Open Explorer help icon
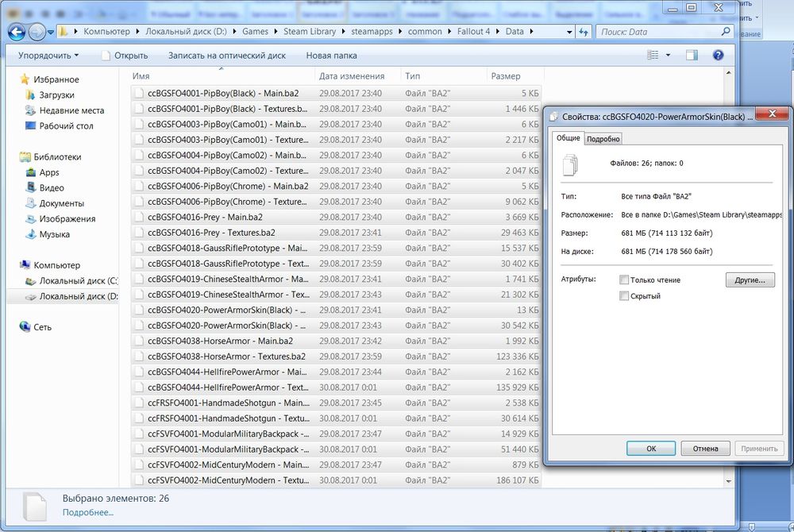The image size is (794, 532). [x=718, y=55]
